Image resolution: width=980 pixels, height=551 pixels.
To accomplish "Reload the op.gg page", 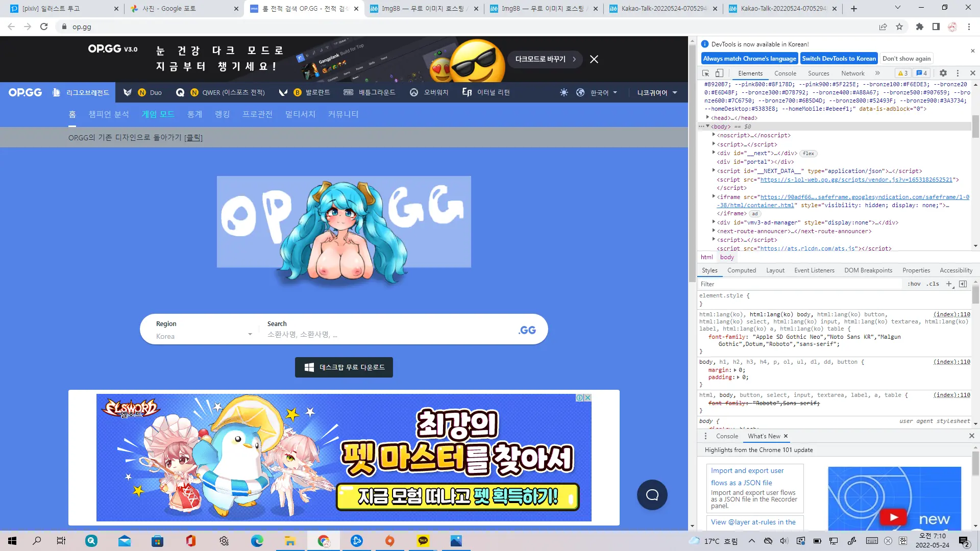I will (x=44, y=27).
